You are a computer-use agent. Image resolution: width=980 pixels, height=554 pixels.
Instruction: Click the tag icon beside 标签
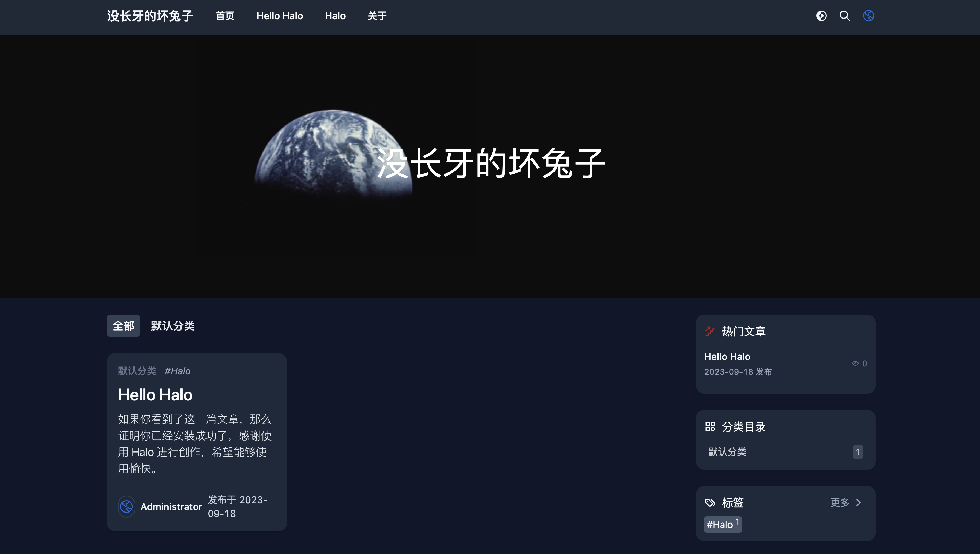coord(710,503)
